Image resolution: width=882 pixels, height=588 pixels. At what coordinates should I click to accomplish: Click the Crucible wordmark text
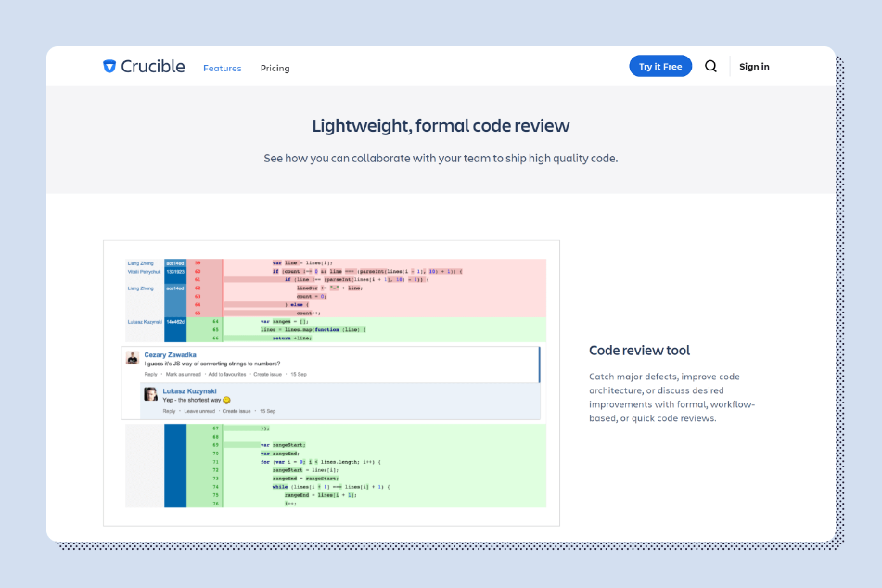pyautogui.click(x=153, y=67)
